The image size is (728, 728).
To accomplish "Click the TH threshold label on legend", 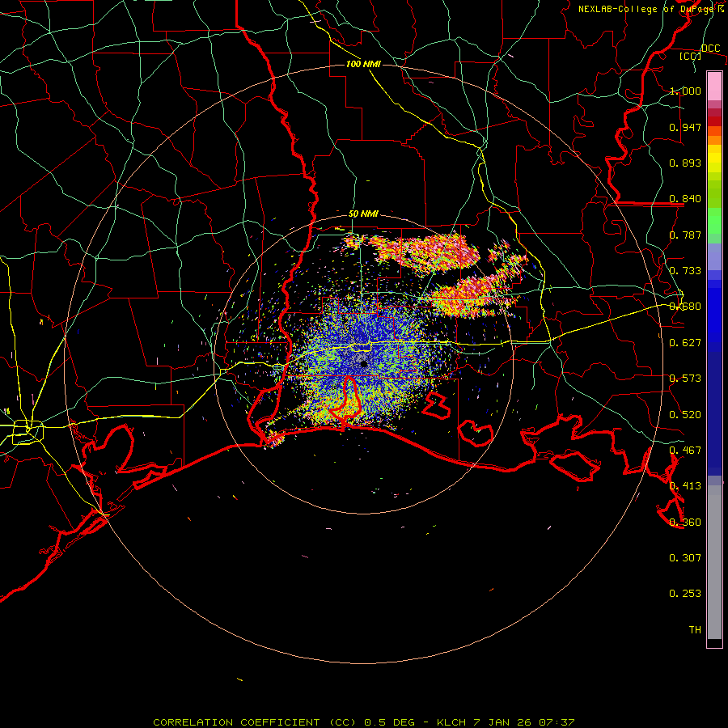I will [x=695, y=630].
